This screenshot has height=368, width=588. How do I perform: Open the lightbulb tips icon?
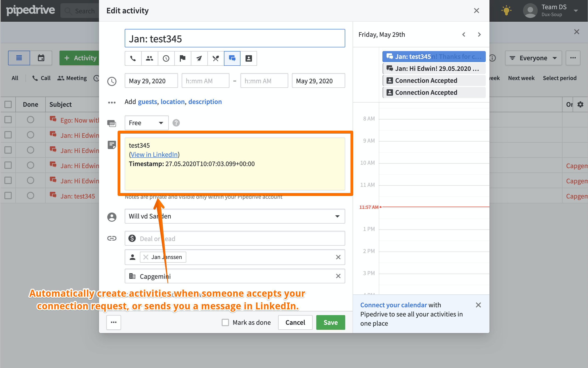point(506,11)
